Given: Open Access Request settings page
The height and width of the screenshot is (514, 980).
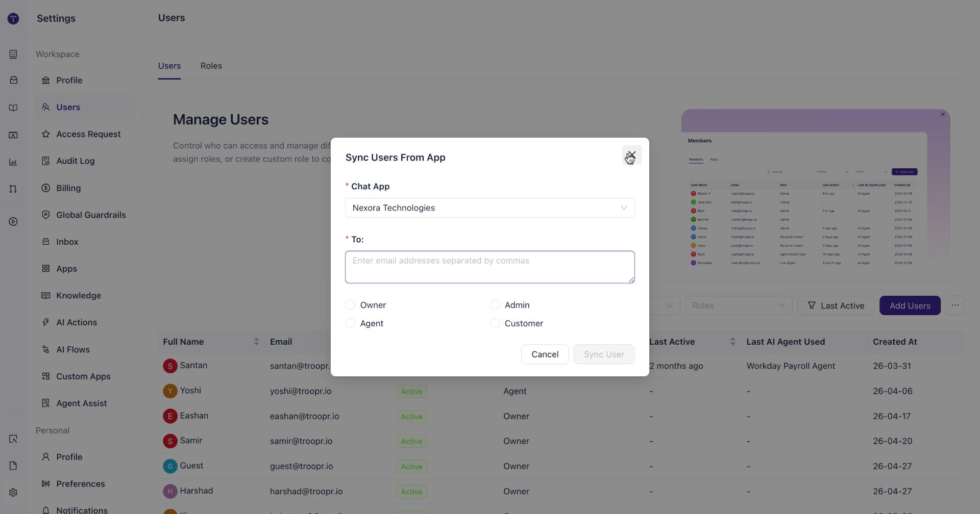Looking at the screenshot, I should coord(85,134).
